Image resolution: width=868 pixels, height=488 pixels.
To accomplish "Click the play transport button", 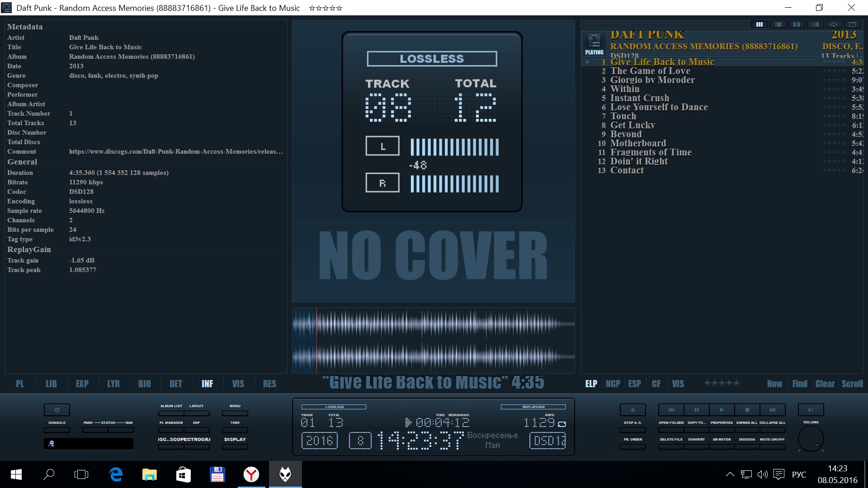I will [722, 410].
